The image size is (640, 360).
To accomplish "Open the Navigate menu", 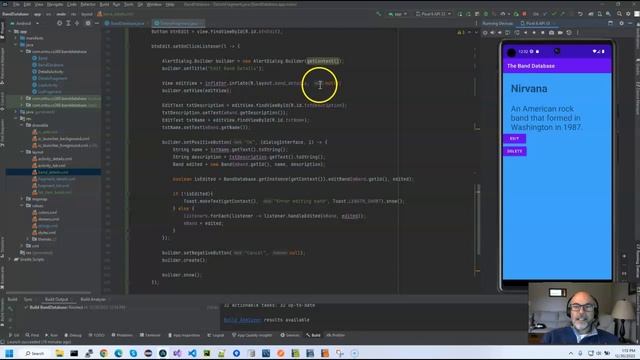I will coord(55,4).
